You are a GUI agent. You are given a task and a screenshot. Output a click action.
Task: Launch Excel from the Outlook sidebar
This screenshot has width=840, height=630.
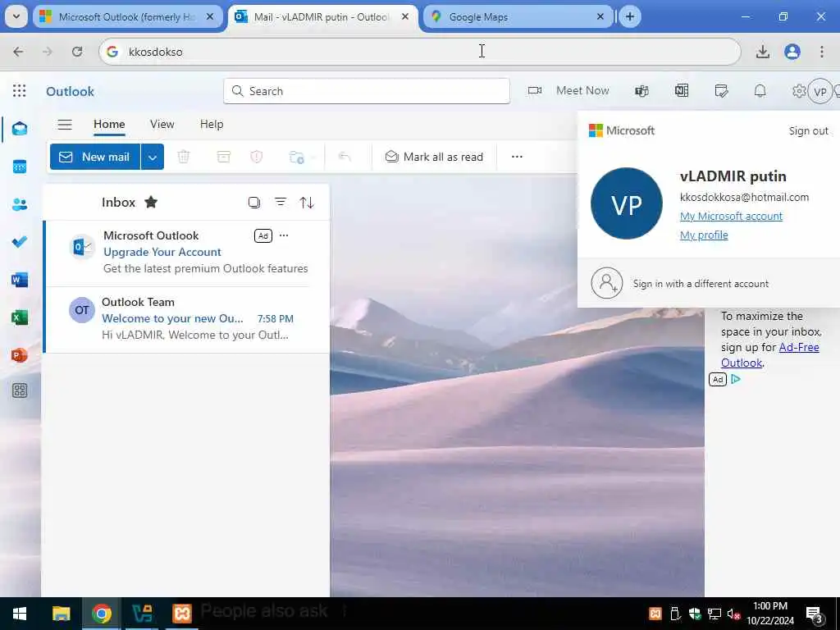(20, 317)
